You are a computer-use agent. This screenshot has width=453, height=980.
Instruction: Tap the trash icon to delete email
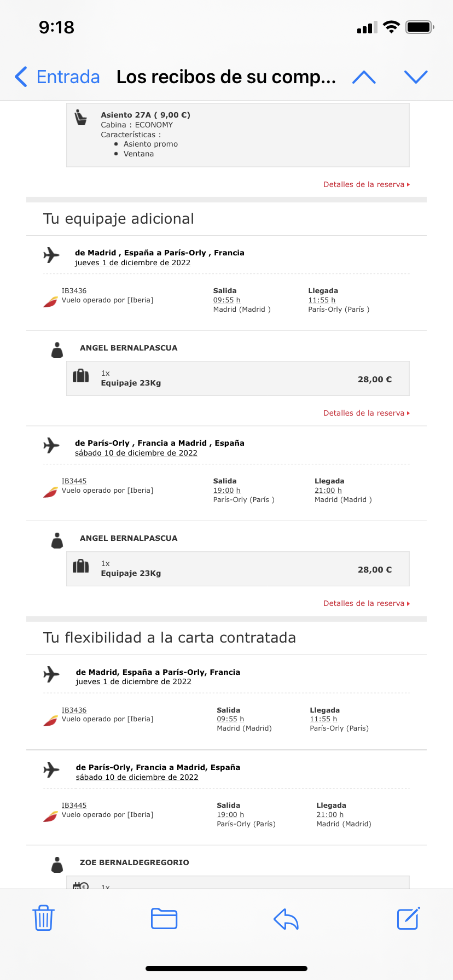click(x=43, y=918)
